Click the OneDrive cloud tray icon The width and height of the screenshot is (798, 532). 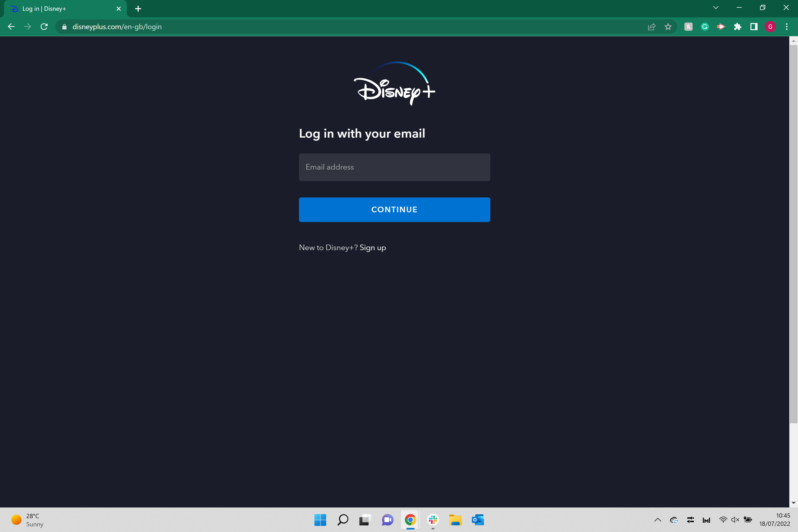[x=674, y=520]
